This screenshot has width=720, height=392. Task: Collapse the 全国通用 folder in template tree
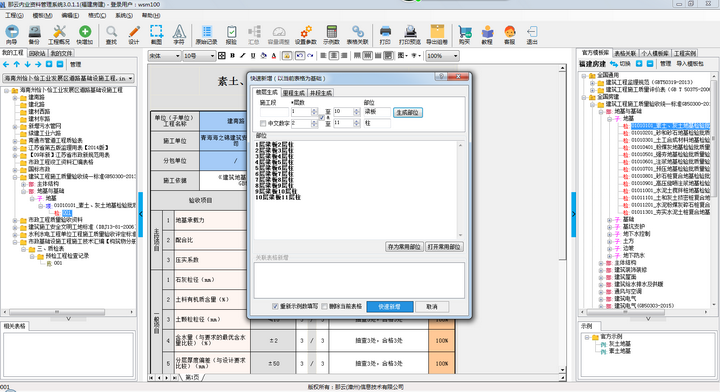pyautogui.click(x=584, y=75)
